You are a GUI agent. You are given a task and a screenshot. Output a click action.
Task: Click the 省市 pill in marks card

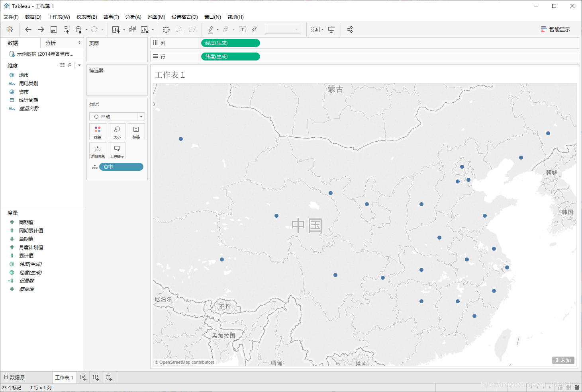[x=121, y=167]
